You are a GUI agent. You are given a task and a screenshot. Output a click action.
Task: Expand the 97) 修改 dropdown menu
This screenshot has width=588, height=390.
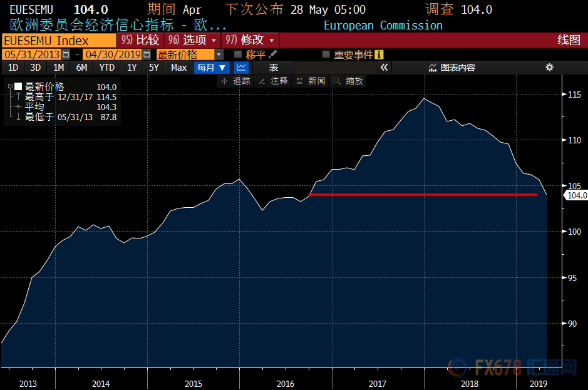pos(250,39)
